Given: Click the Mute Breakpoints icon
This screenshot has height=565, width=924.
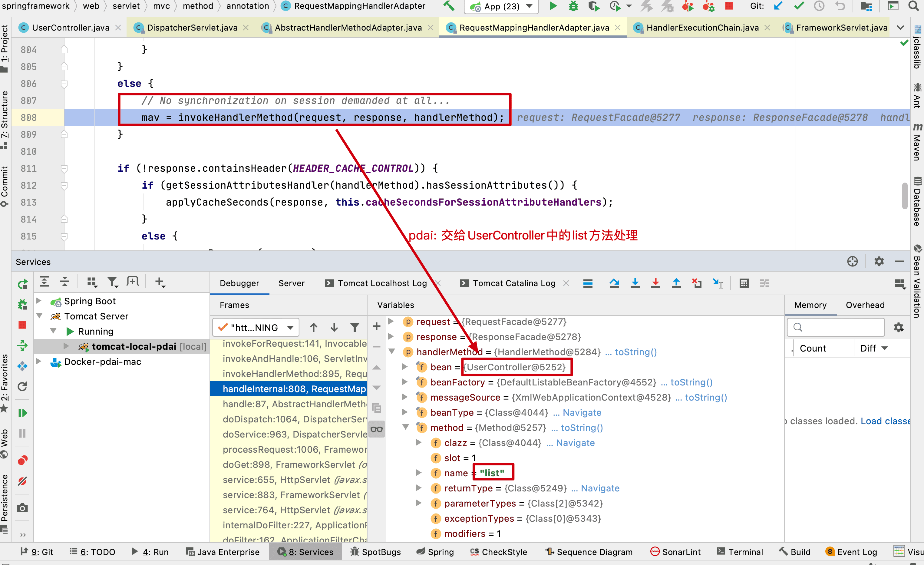Looking at the screenshot, I should click(x=22, y=481).
